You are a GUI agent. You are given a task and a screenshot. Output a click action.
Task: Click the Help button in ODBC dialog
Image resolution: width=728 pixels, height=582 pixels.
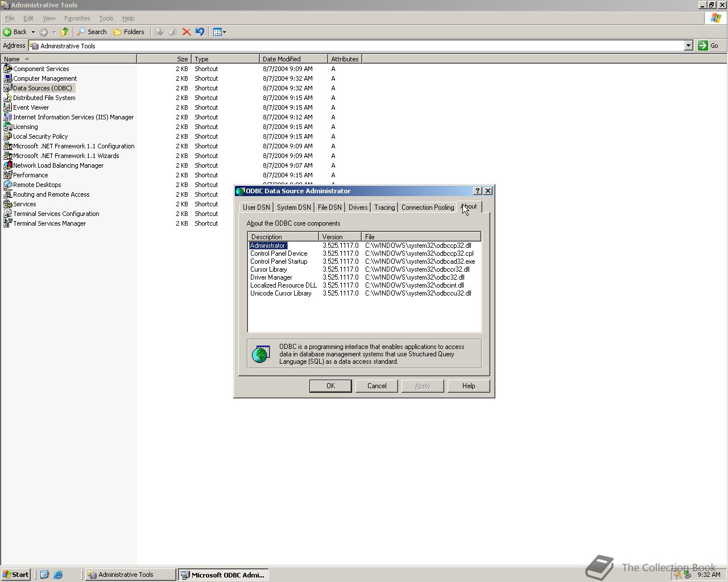[x=469, y=386]
